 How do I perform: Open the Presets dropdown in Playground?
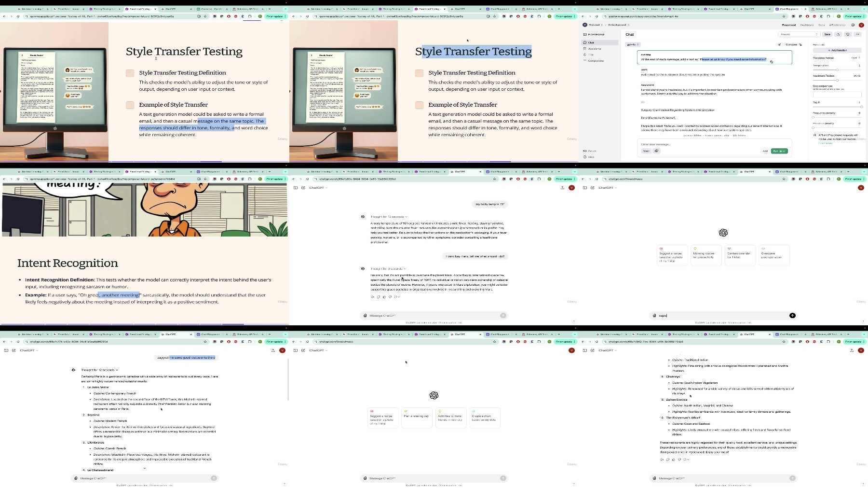pos(799,34)
